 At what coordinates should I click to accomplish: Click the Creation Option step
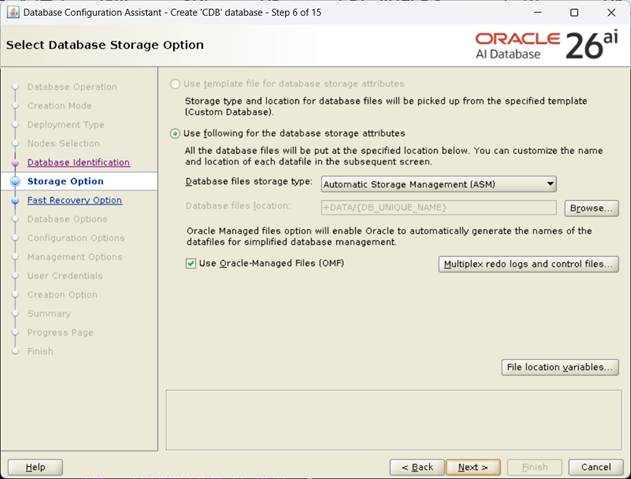(62, 295)
